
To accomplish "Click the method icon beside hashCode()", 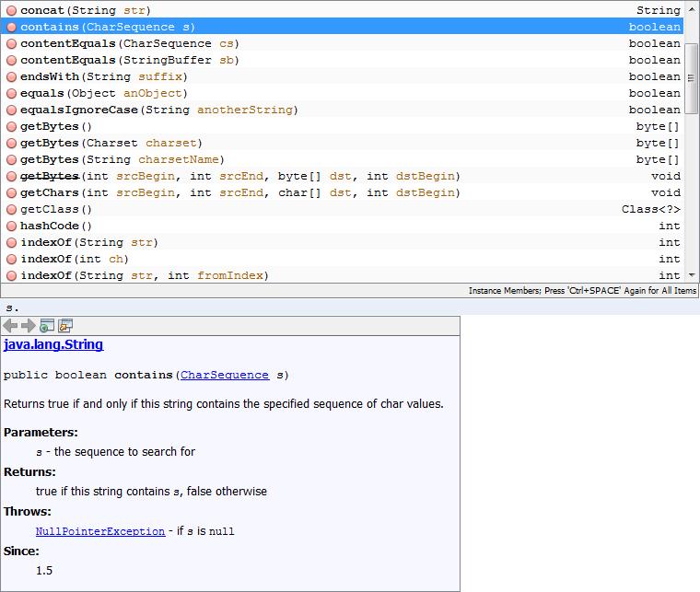I will 12,226.
